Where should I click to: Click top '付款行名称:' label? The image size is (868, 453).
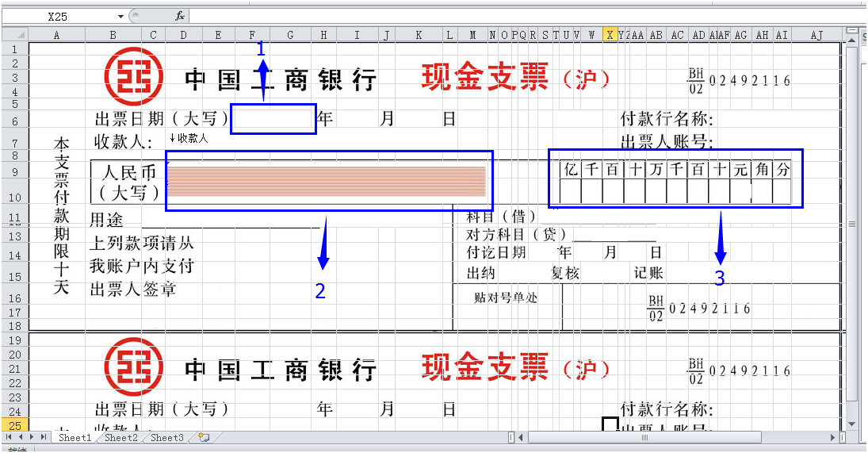click(x=667, y=118)
